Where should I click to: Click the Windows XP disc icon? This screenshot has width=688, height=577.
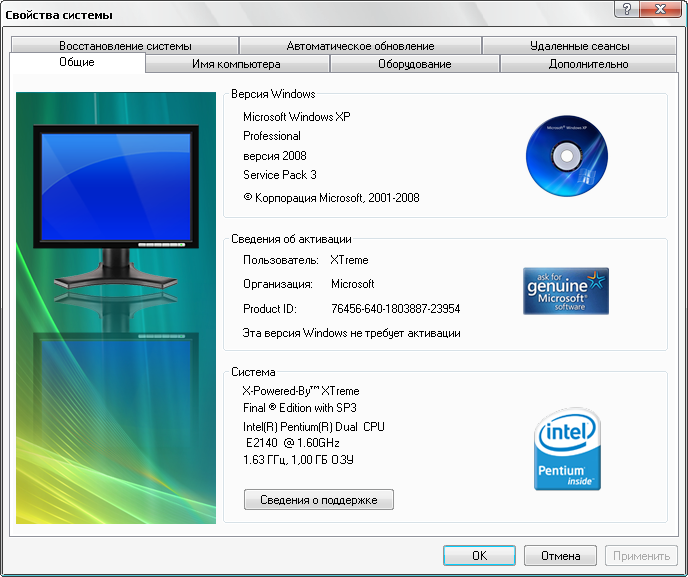566,156
